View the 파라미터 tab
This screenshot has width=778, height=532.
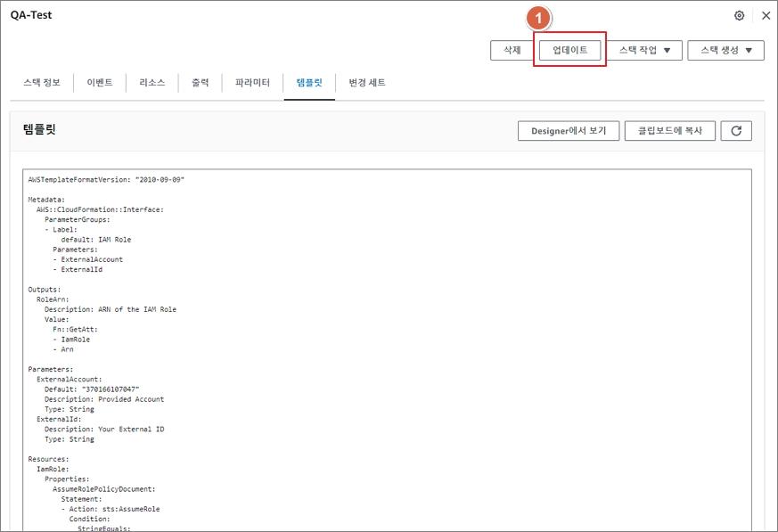(252, 83)
